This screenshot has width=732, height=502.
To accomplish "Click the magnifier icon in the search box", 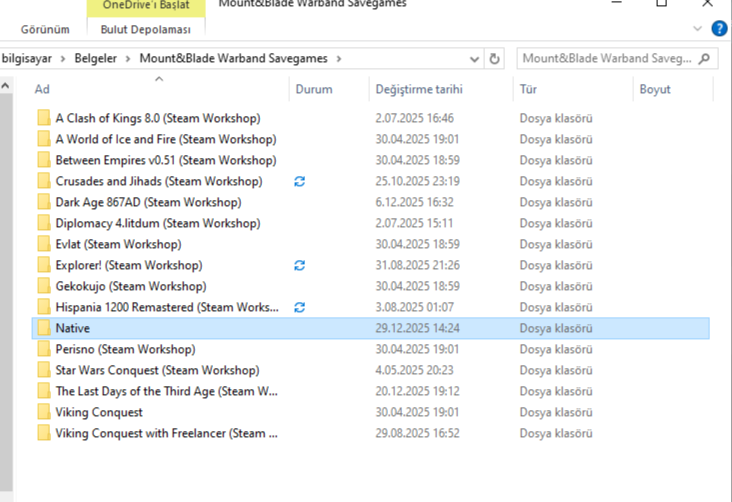I will tap(704, 59).
